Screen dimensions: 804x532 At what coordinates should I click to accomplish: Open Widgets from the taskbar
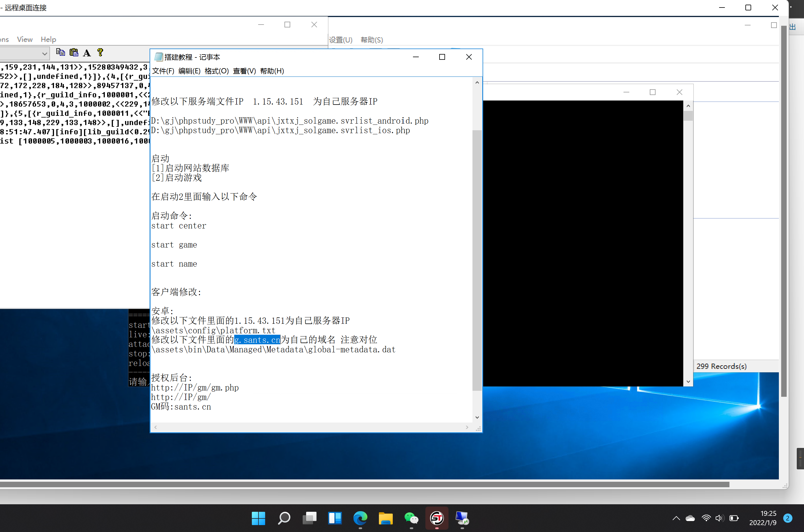[335, 518]
